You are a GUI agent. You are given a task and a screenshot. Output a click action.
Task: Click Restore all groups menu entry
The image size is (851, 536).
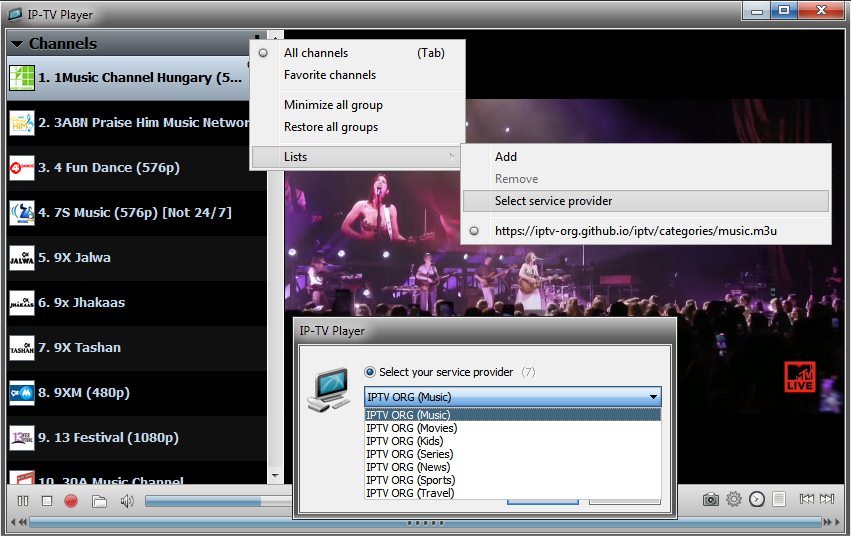(357, 127)
